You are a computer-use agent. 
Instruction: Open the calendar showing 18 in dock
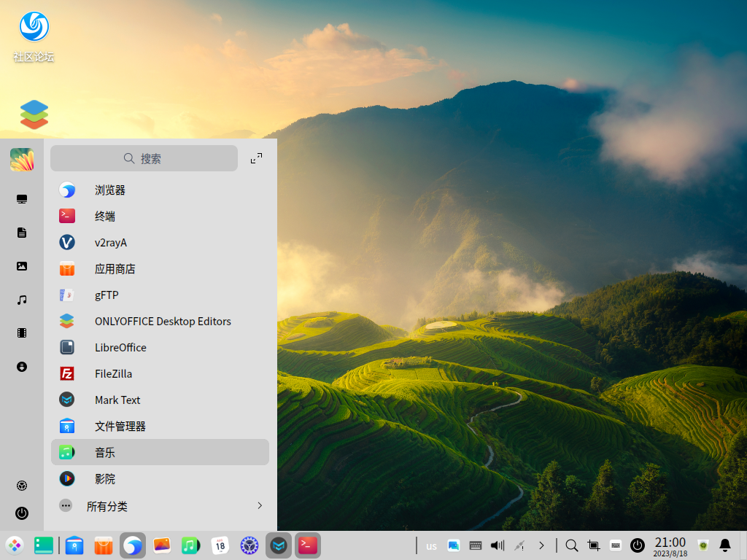[220, 545]
